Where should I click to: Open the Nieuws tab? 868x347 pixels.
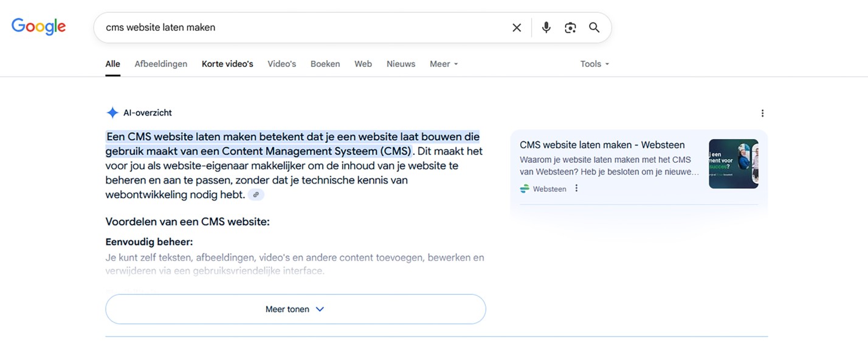(401, 64)
